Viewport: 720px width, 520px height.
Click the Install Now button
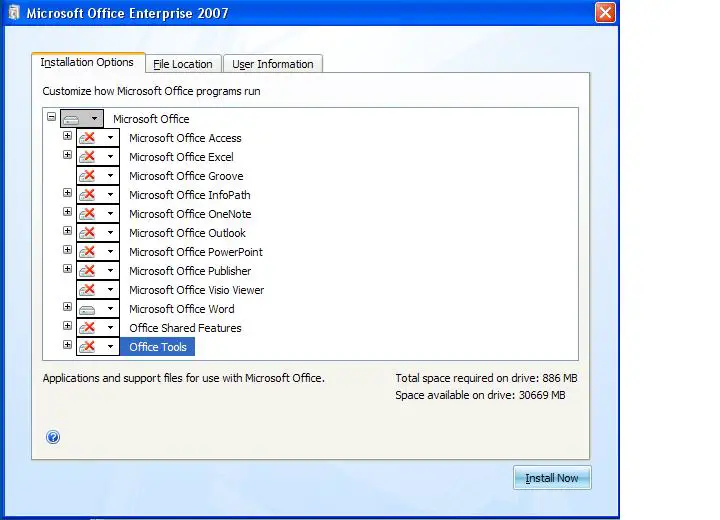[x=552, y=478]
